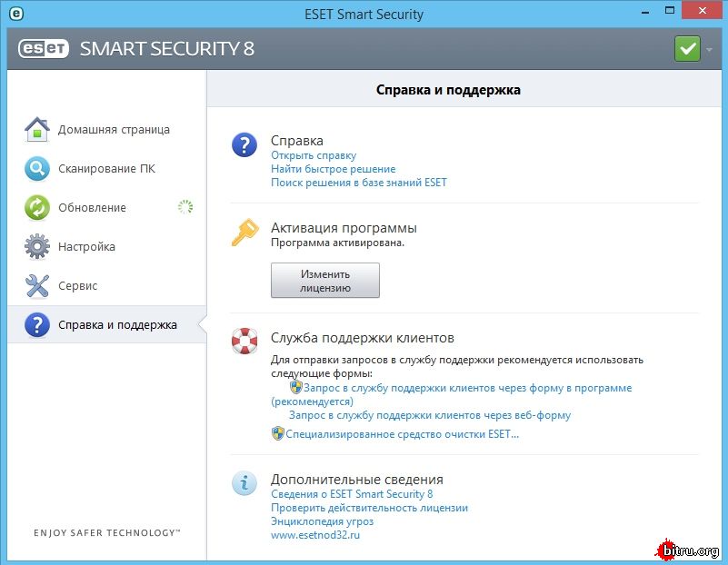The height and width of the screenshot is (565, 728).
Task: Click ENJOY SAFER TECHNOLOGY slogan text
Action: pyautogui.click(x=106, y=533)
